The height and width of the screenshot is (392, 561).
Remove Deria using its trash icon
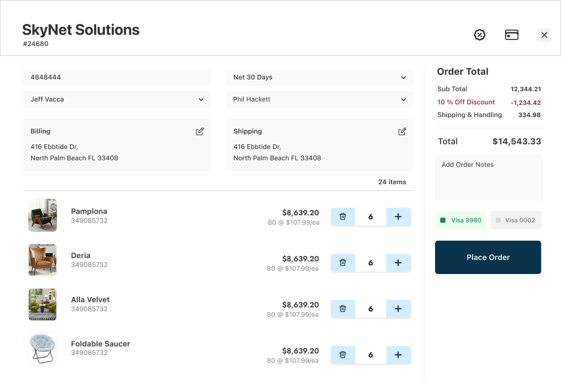pos(343,263)
